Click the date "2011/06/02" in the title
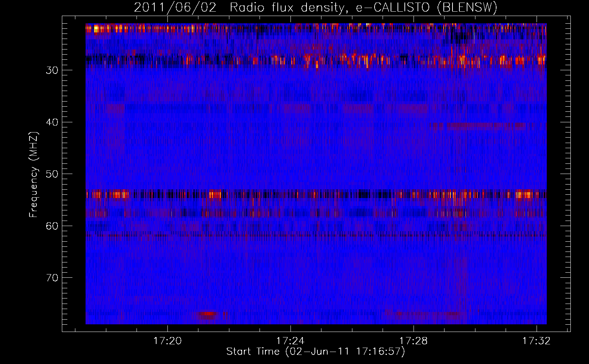Screen dimensions: 589x364 (175, 8)
